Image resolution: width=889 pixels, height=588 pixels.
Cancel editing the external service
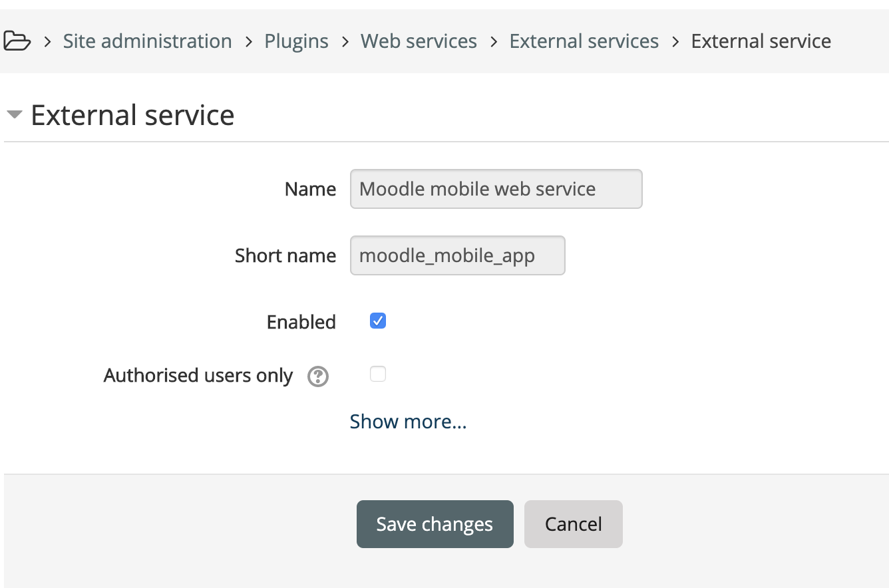pyautogui.click(x=574, y=524)
